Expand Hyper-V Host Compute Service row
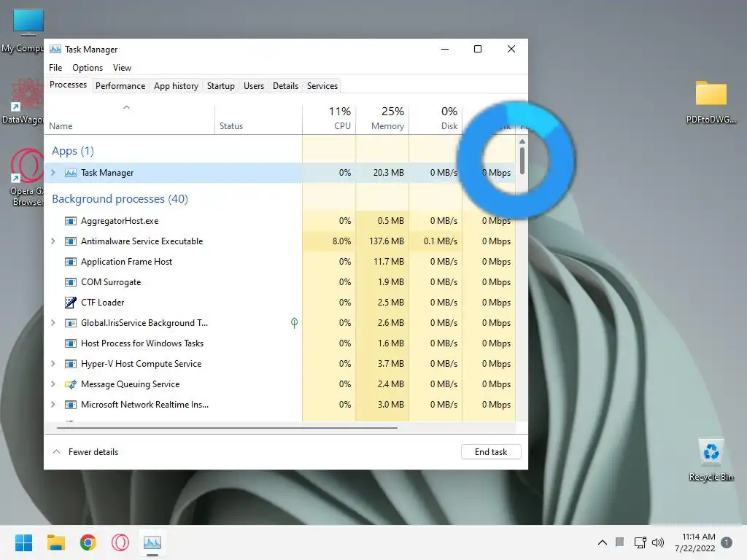 53,364
